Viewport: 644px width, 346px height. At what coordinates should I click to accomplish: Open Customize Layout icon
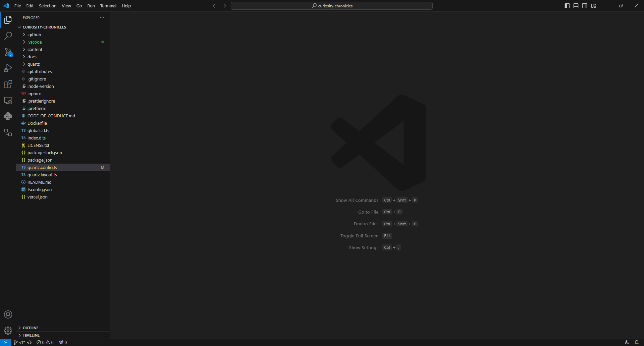click(x=594, y=6)
